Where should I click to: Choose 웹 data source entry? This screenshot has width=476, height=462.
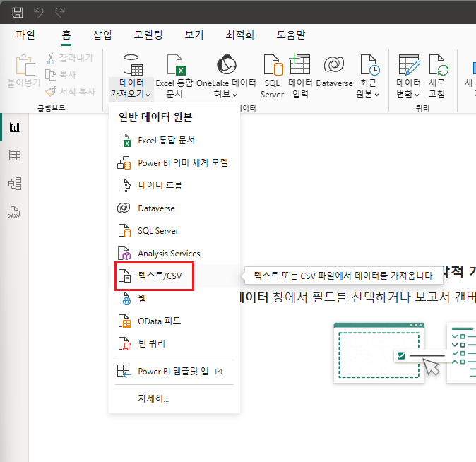tap(174, 298)
